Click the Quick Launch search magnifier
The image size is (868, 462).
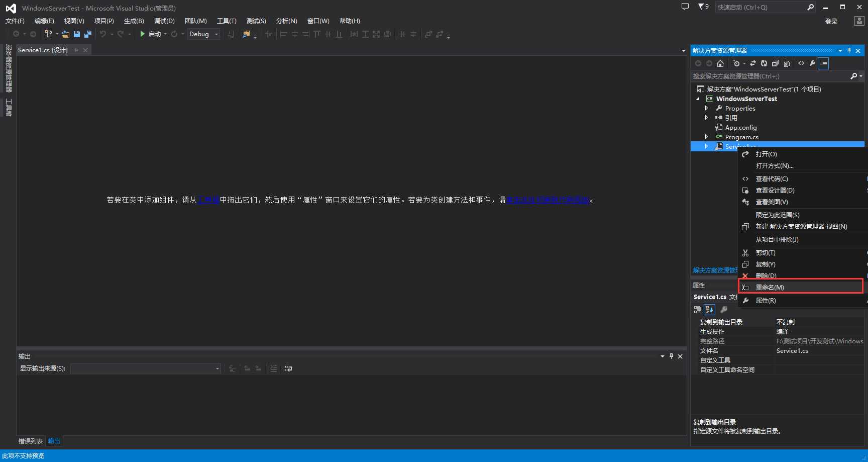pos(810,7)
